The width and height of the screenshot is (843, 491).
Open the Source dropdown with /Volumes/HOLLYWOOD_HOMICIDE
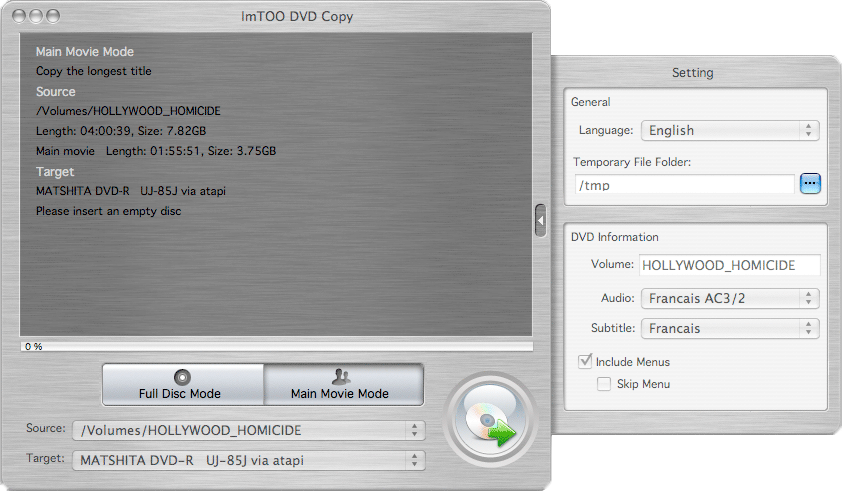click(249, 430)
